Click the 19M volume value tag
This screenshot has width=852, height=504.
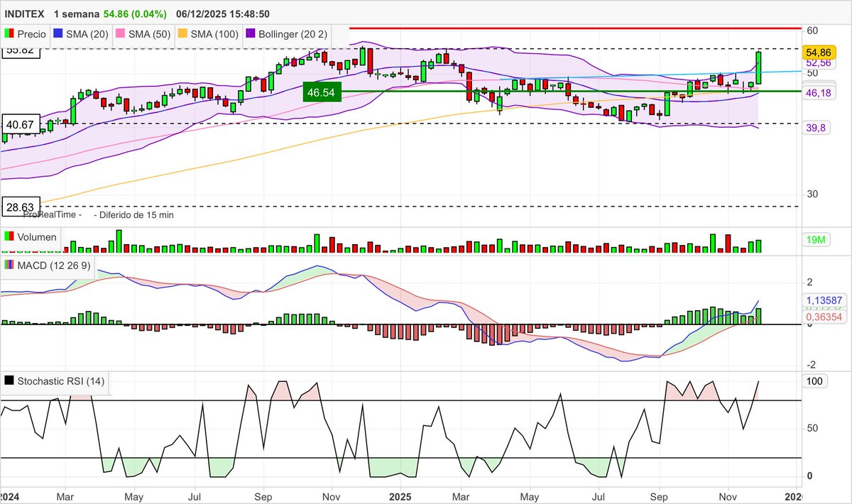point(816,240)
